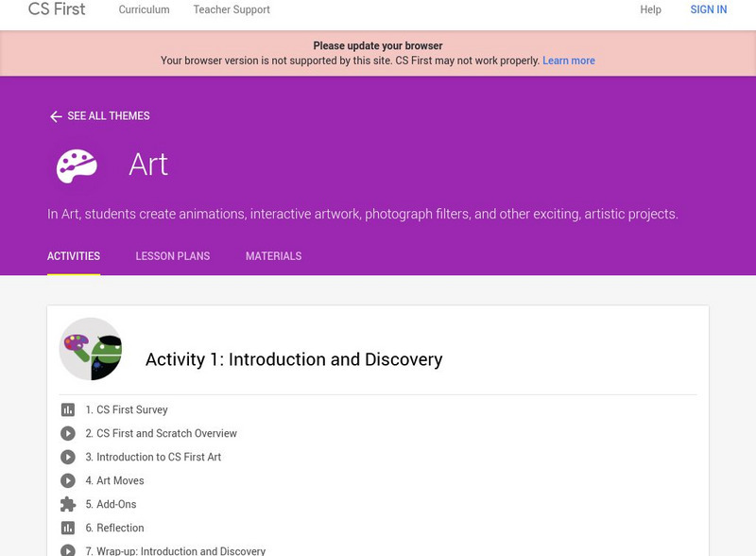
Task: Open Activity 1: Introduction and Discovery heading
Action: click(294, 359)
